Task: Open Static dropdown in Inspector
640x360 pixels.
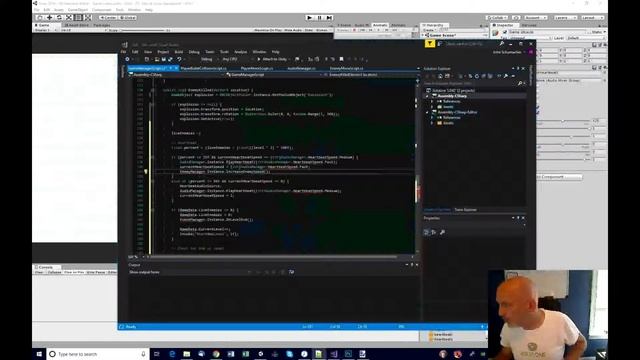Action: tap(598, 32)
